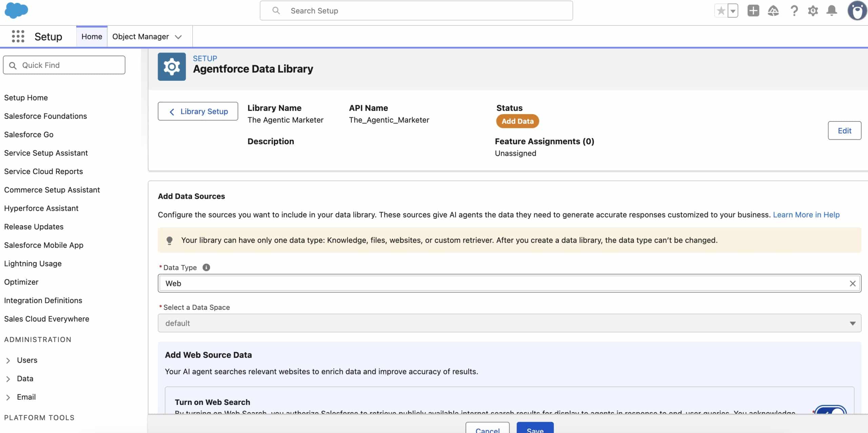Open the Help question mark icon
Image resolution: width=868 pixels, height=433 pixels.
click(x=794, y=11)
